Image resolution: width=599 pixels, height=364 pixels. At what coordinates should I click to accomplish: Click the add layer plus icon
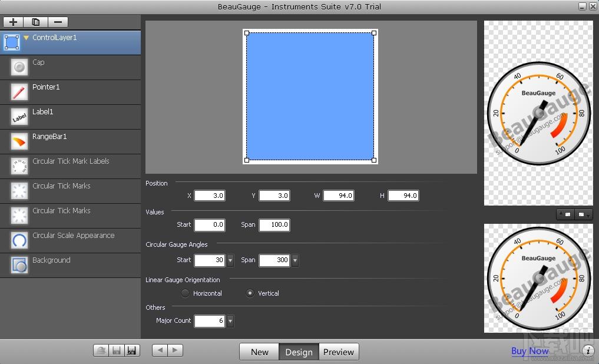coord(14,22)
